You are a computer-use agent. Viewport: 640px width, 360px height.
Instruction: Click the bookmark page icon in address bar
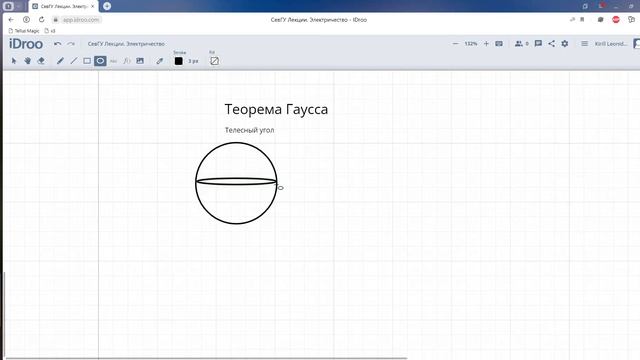coord(582,20)
